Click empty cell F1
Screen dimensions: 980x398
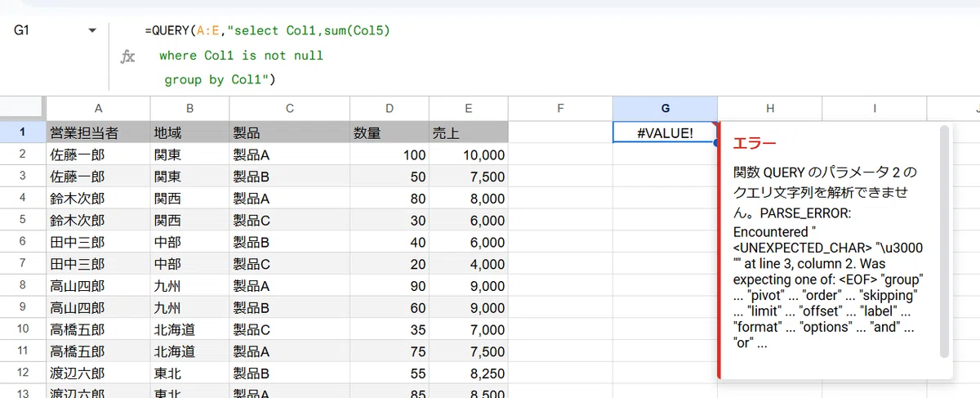(560, 132)
